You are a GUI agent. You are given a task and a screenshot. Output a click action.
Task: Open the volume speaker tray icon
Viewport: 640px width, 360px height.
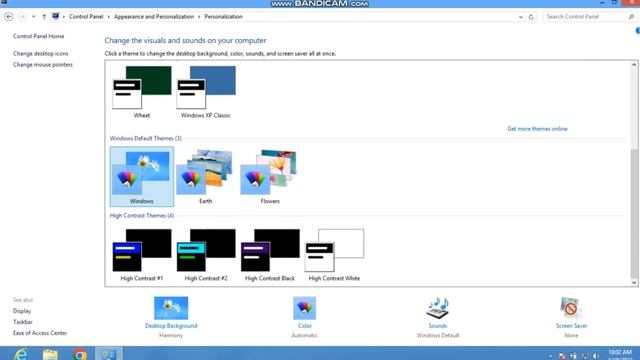tap(596, 356)
